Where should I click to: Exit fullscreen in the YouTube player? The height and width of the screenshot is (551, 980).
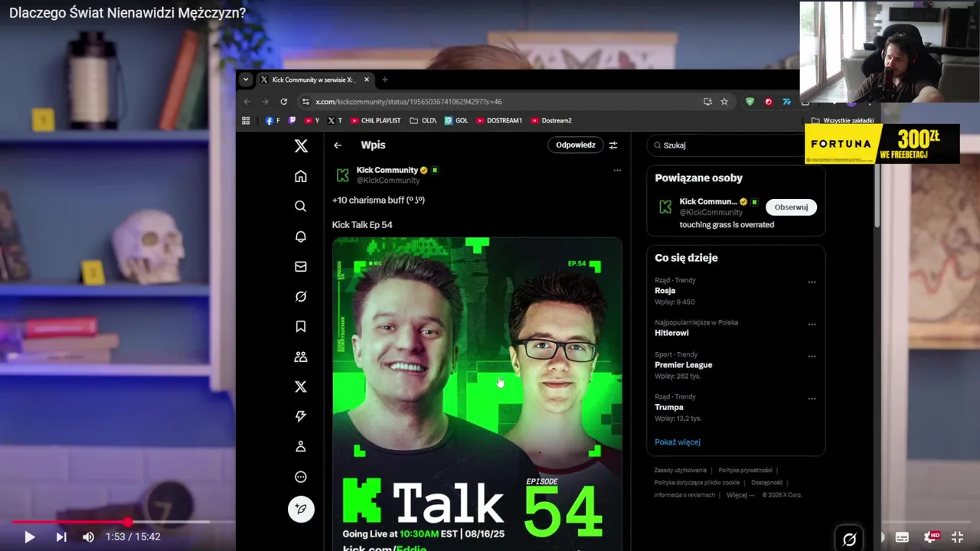(957, 537)
